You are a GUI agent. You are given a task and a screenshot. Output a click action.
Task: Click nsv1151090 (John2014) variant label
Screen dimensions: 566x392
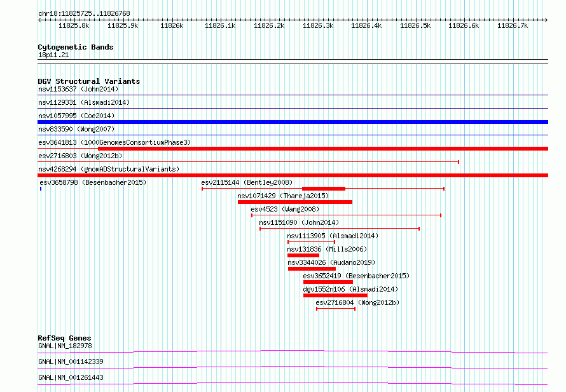point(299,222)
